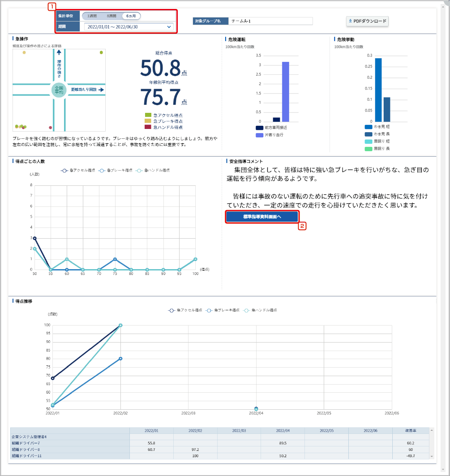The image size is (450, 476).
Task: Click the 対象グループ名 text field
Action: (270, 21)
